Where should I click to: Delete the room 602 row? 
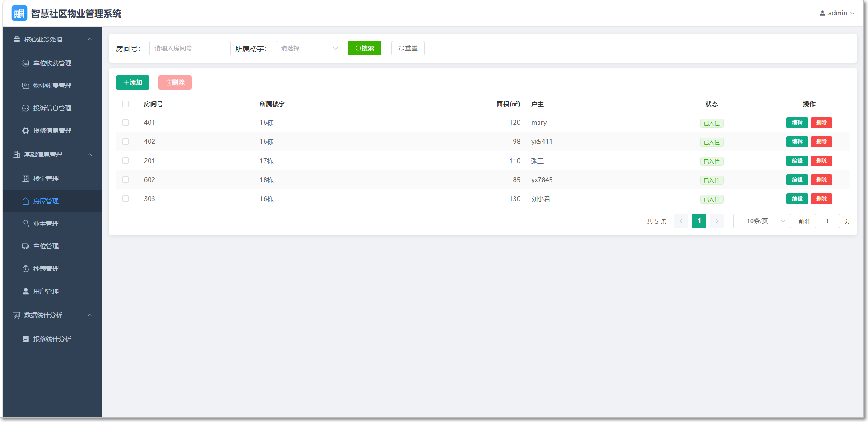pos(822,180)
